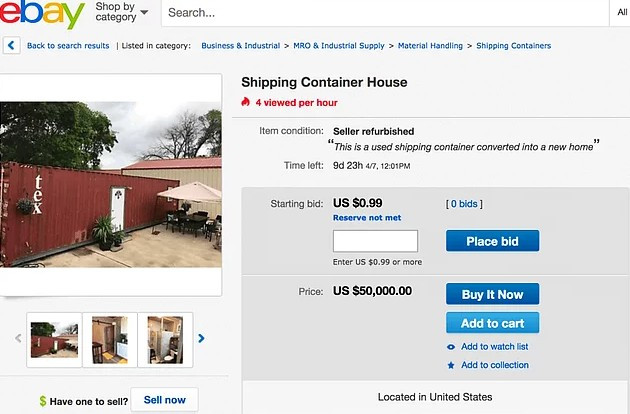Show previous thumbnails with left arrow

18,339
